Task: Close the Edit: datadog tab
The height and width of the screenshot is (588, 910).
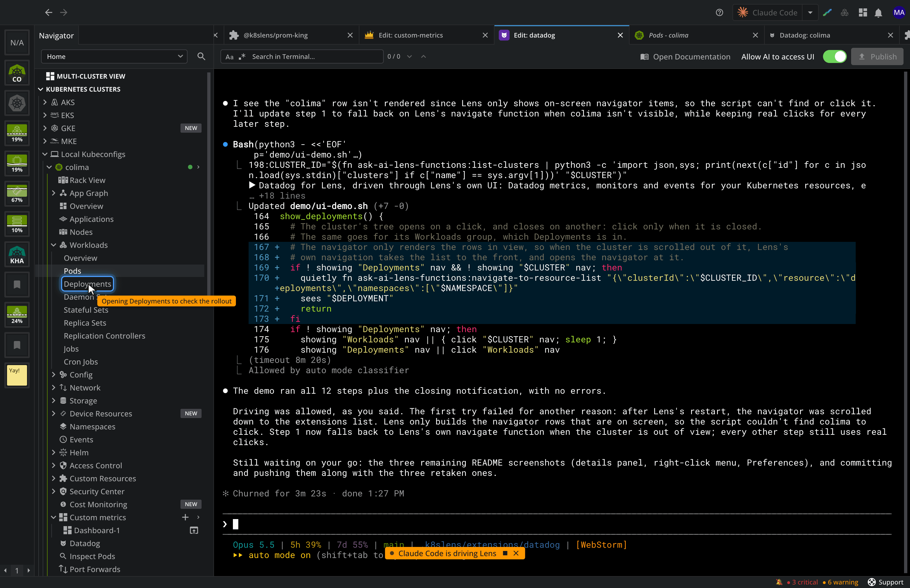Action: click(620, 35)
